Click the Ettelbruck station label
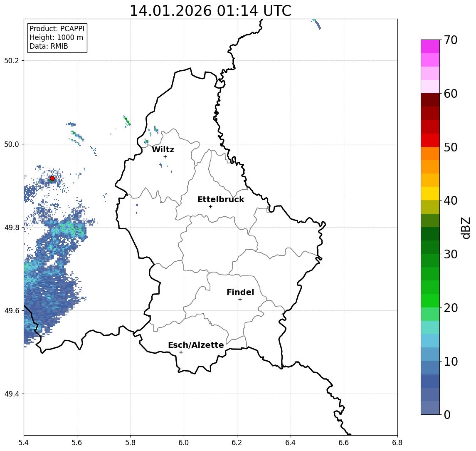This screenshot has height=451, width=476. tap(221, 199)
